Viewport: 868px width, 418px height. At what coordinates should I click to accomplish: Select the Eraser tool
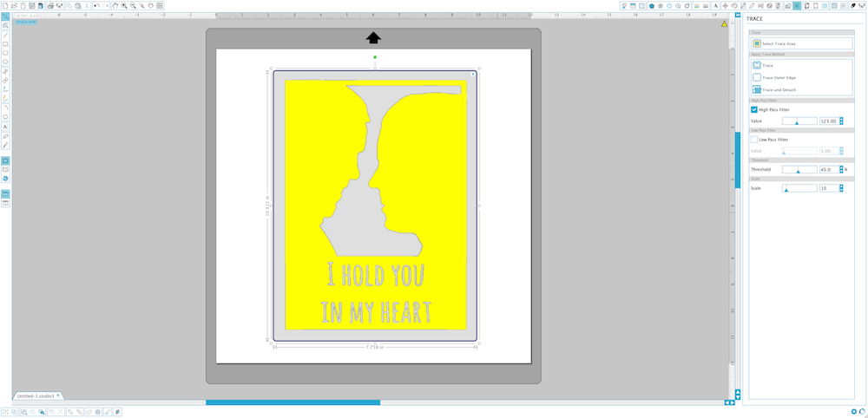coord(5,135)
